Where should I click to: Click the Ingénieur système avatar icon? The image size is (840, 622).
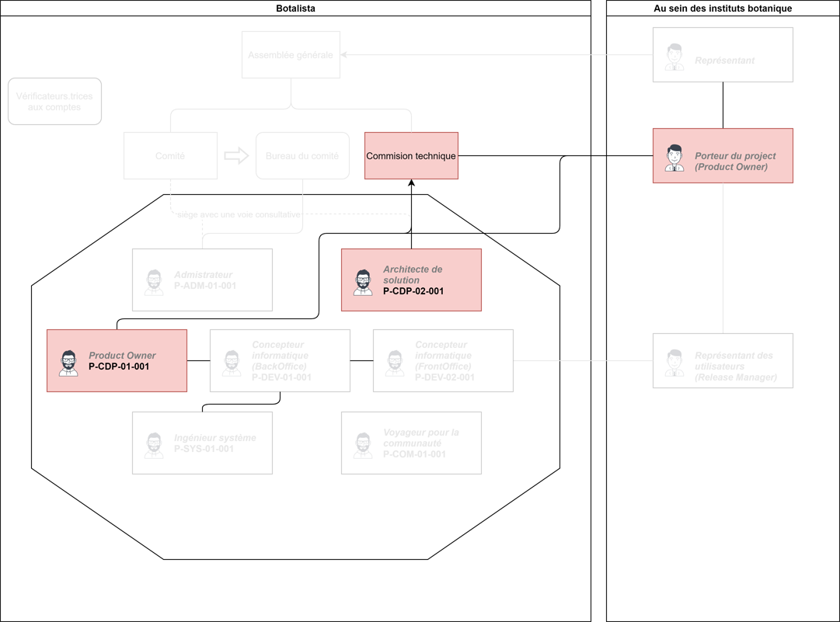click(155, 445)
